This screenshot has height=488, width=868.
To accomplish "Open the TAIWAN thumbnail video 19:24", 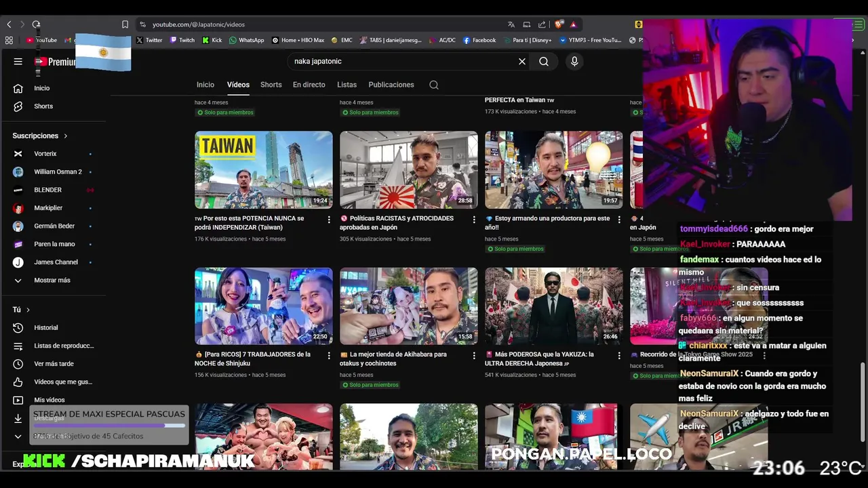I will point(264,169).
